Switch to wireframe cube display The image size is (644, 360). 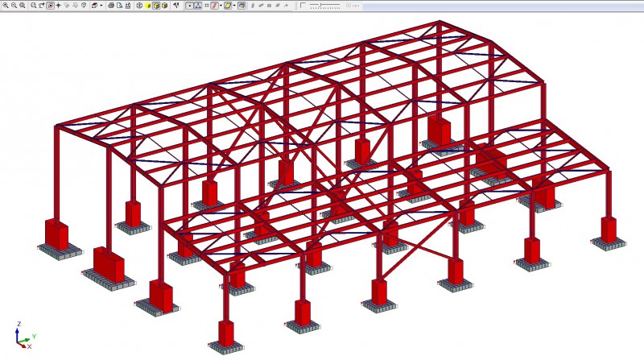pyautogui.click(x=139, y=6)
